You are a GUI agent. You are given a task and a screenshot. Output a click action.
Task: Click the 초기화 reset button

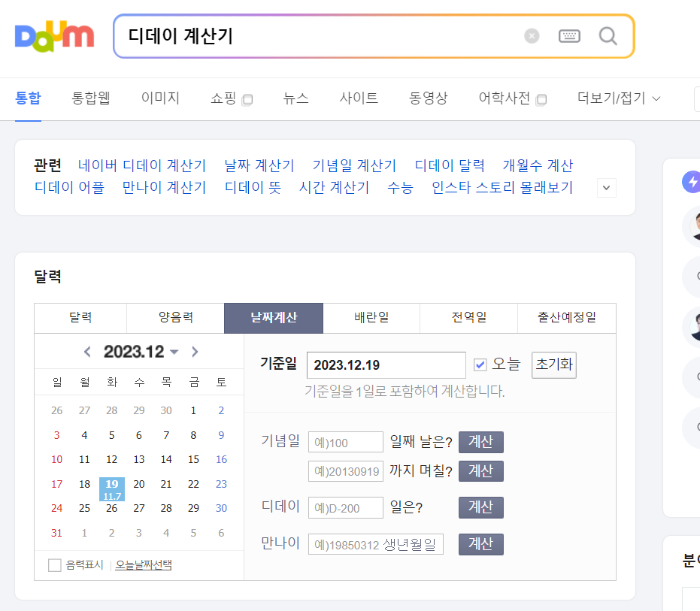[x=554, y=364]
